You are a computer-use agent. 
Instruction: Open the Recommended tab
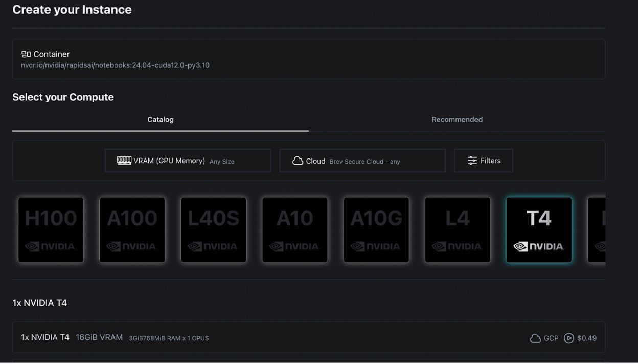pyautogui.click(x=457, y=120)
